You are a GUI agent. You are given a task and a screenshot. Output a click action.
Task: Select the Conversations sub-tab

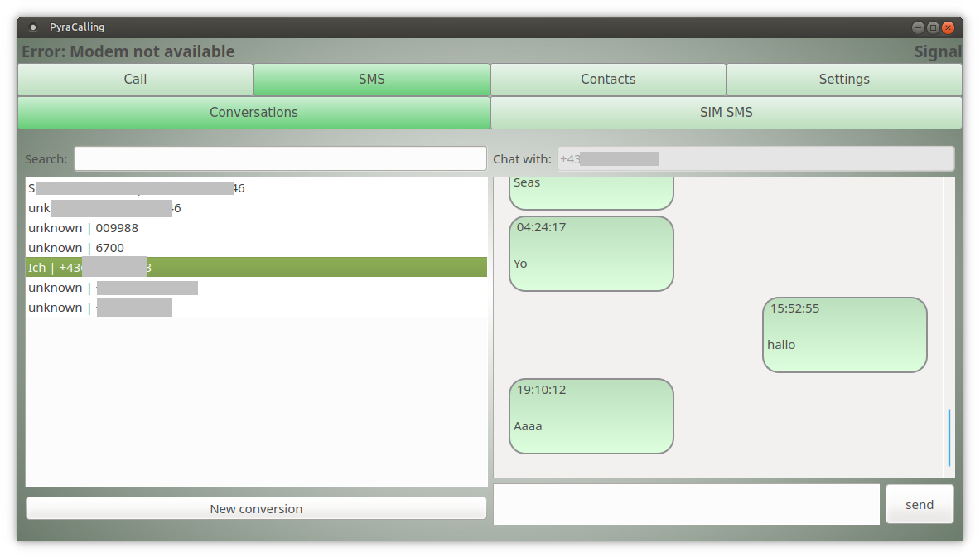click(x=253, y=113)
